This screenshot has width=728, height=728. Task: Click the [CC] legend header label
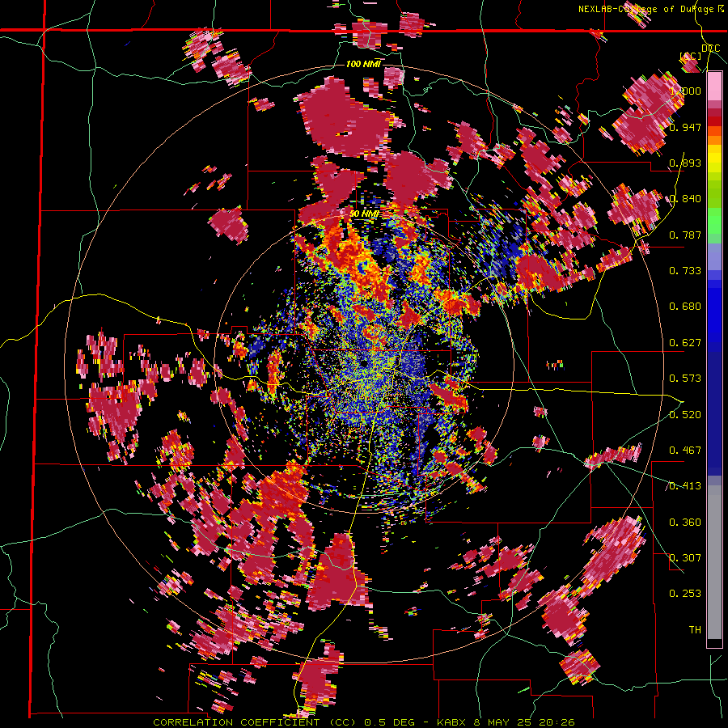pyautogui.click(x=691, y=56)
